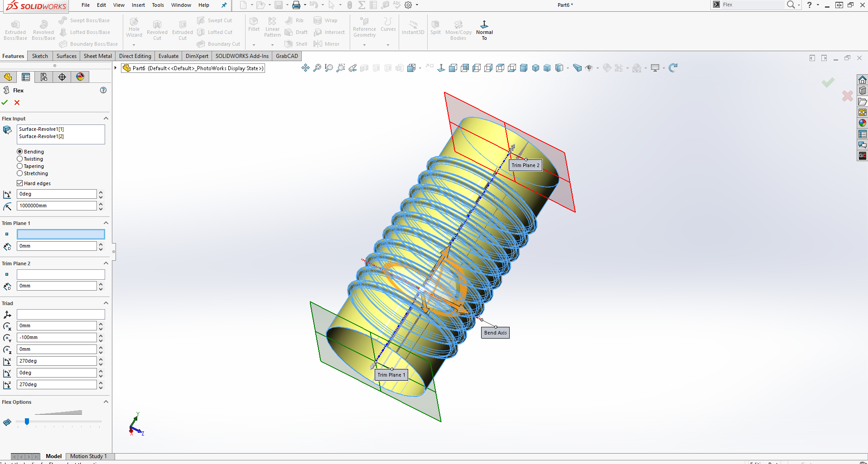Image resolution: width=868 pixels, height=464 pixels.
Task: Collapse the Trim Plane 1 section
Action: click(106, 223)
